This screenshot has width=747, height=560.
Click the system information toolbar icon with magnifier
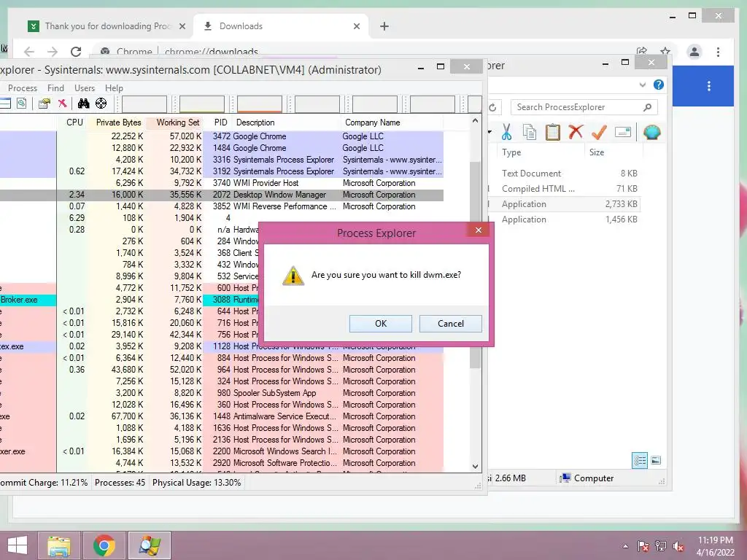pos(21,104)
